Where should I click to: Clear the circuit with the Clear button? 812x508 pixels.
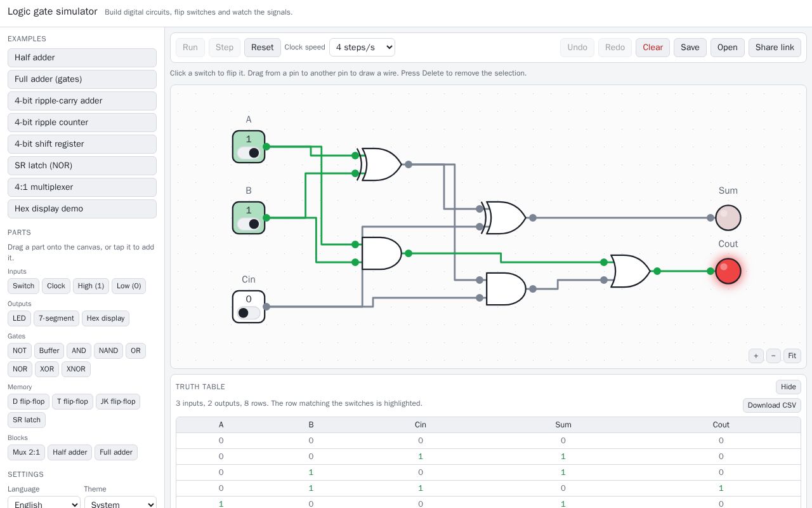click(653, 47)
